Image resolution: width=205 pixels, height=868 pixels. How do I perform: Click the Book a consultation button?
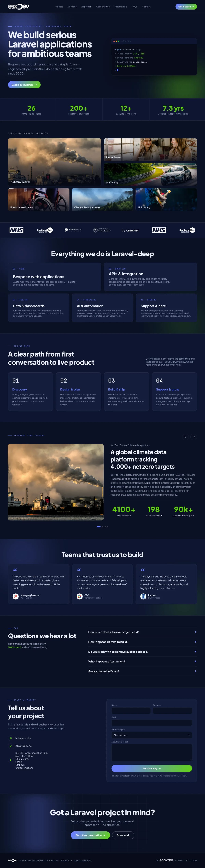(x=24, y=85)
